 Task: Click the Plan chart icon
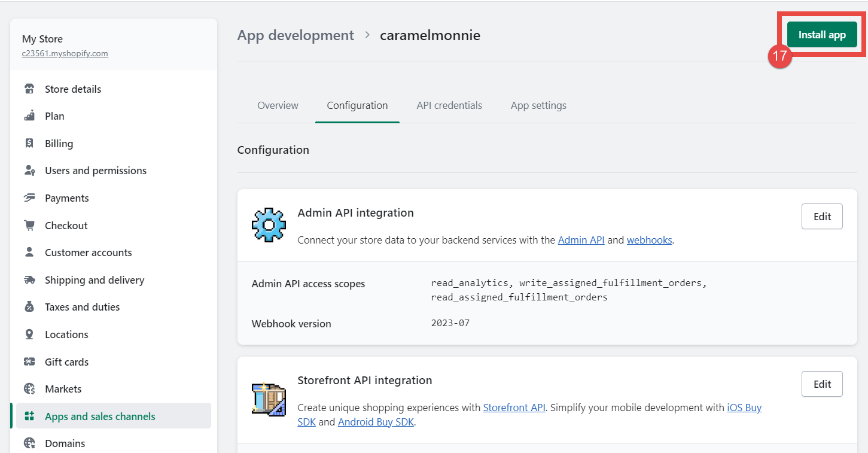(29, 116)
